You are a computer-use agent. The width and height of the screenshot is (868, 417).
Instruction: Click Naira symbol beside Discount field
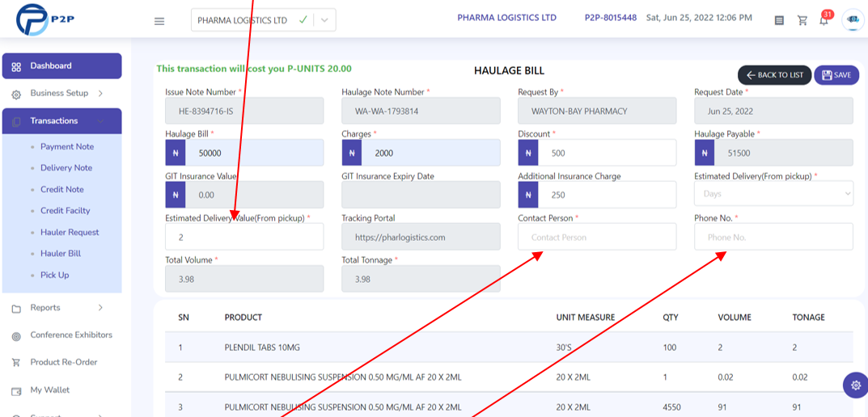click(x=528, y=153)
